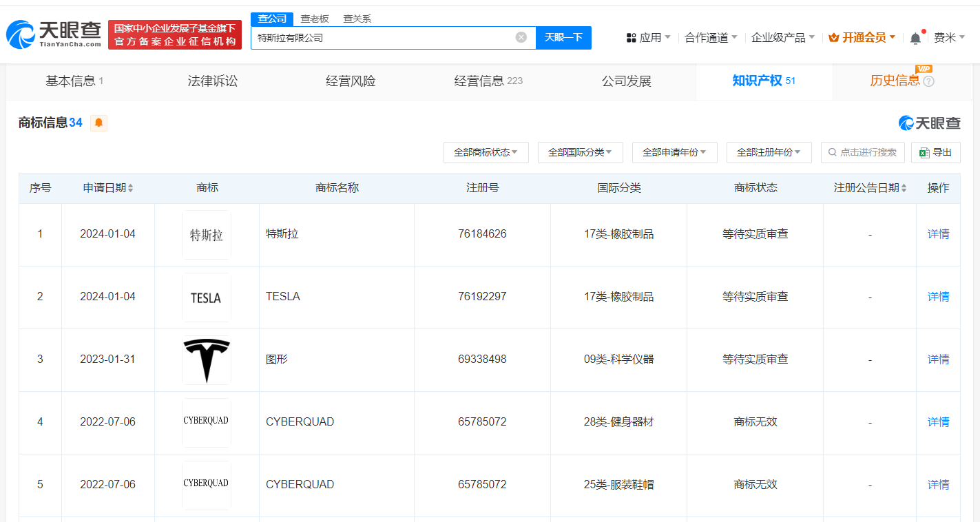Open the 全部注册年份 dropdown

tap(769, 152)
